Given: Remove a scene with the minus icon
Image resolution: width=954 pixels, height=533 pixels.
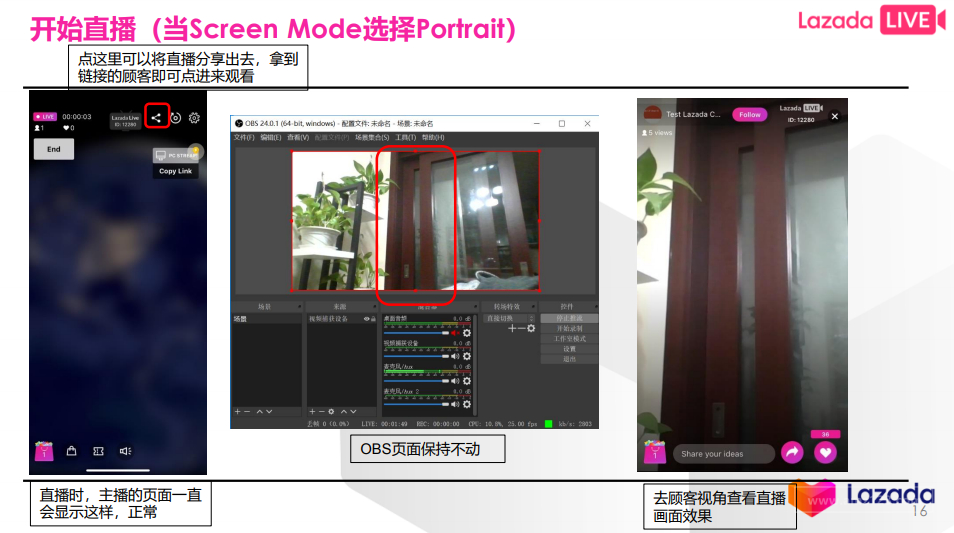Looking at the screenshot, I should 247,412.
